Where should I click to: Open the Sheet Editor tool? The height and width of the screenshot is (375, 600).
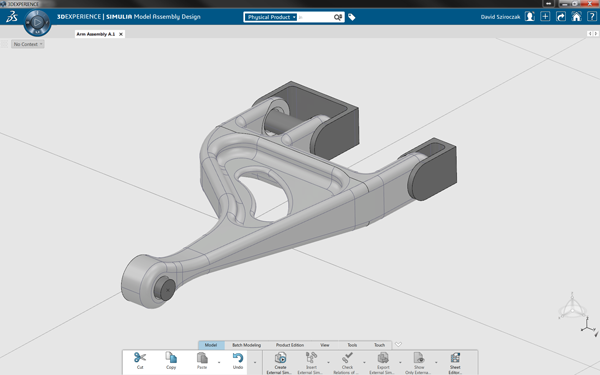pyautogui.click(x=455, y=358)
